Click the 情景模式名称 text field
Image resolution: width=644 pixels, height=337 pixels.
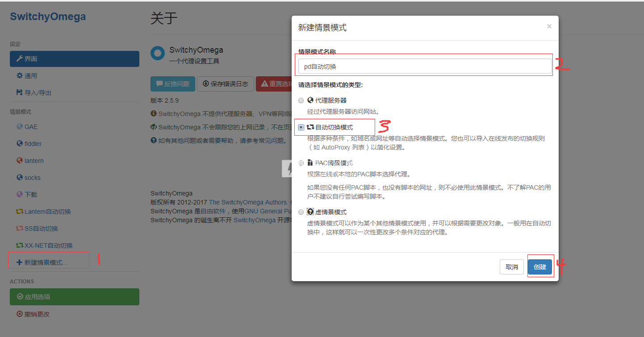[425, 67]
